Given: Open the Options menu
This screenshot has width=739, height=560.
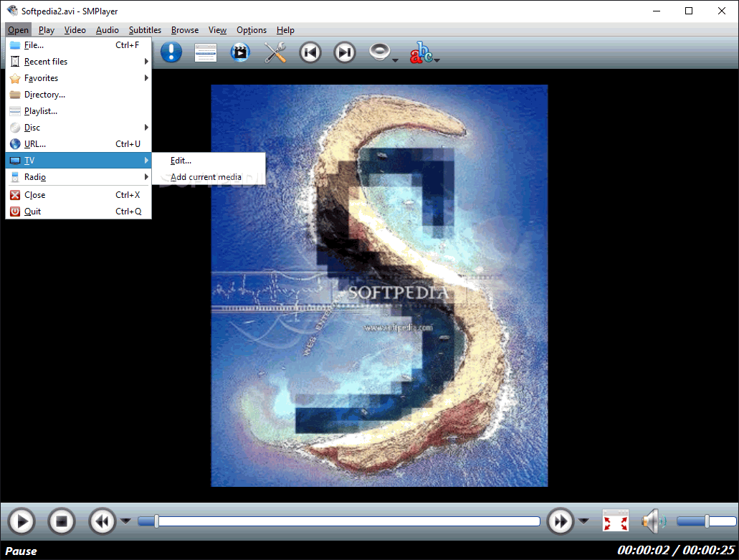Looking at the screenshot, I should [x=251, y=29].
